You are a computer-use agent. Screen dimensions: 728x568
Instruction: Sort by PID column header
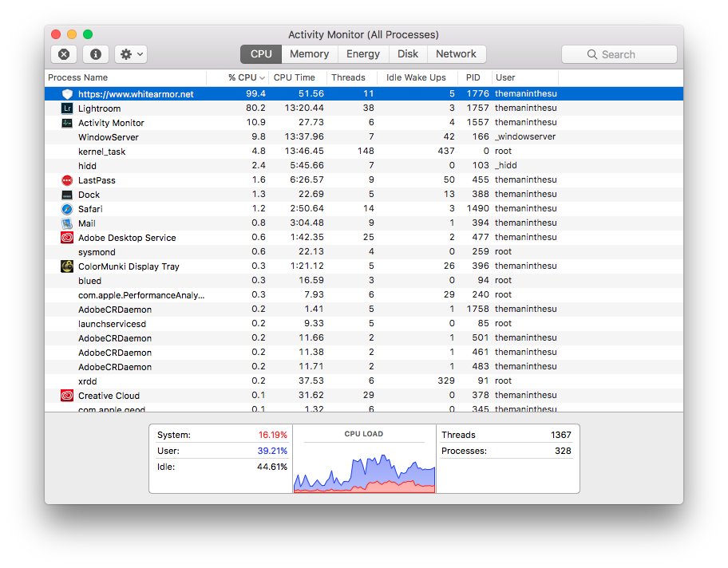click(x=474, y=77)
